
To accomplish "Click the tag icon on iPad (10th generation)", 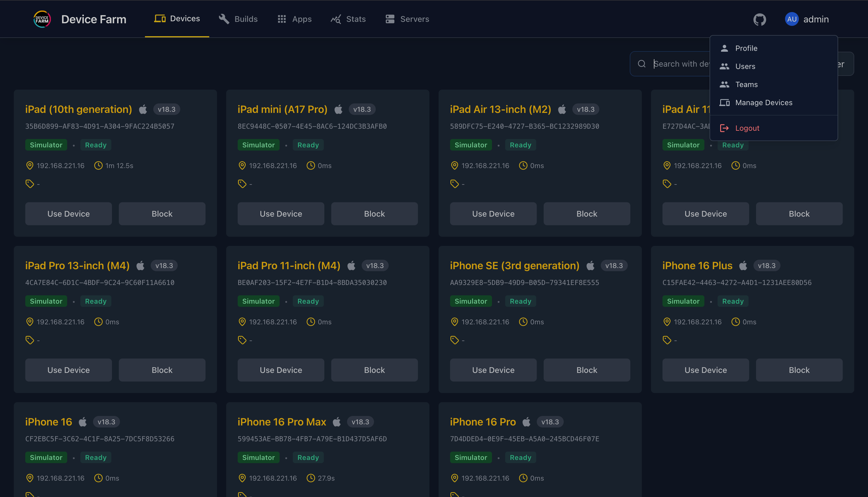I will [x=30, y=184].
